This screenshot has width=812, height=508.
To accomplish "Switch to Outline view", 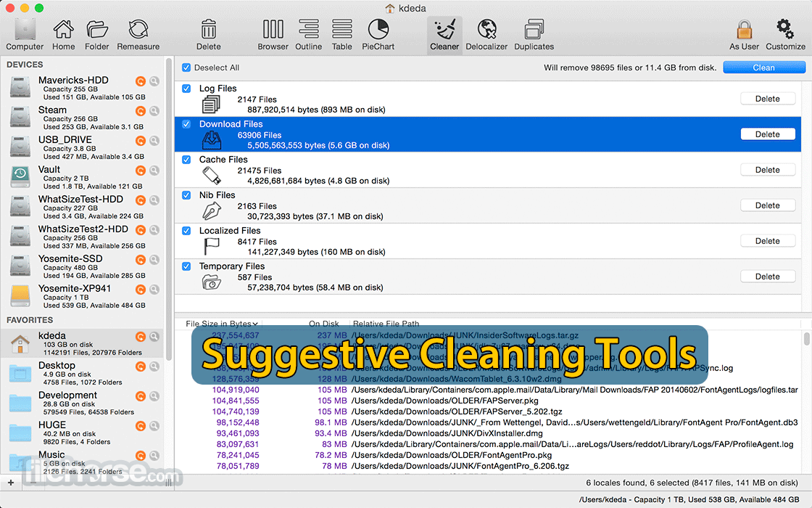I will 309,35.
